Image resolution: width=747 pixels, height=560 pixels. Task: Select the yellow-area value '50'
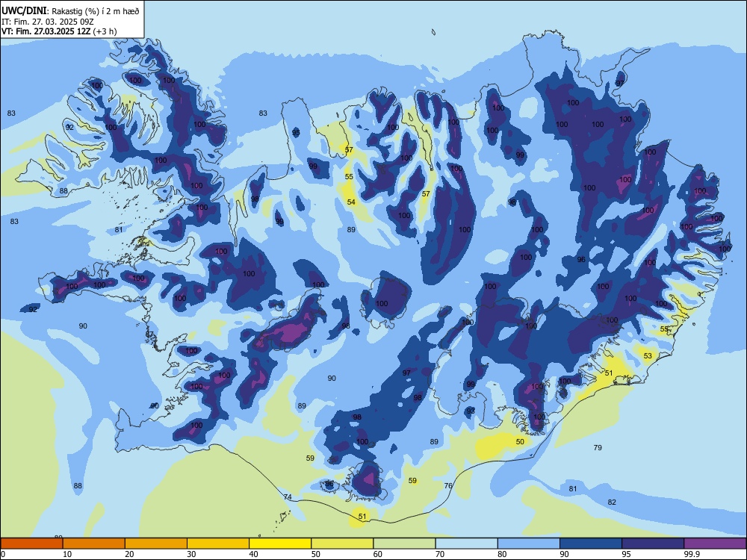click(x=520, y=441)
